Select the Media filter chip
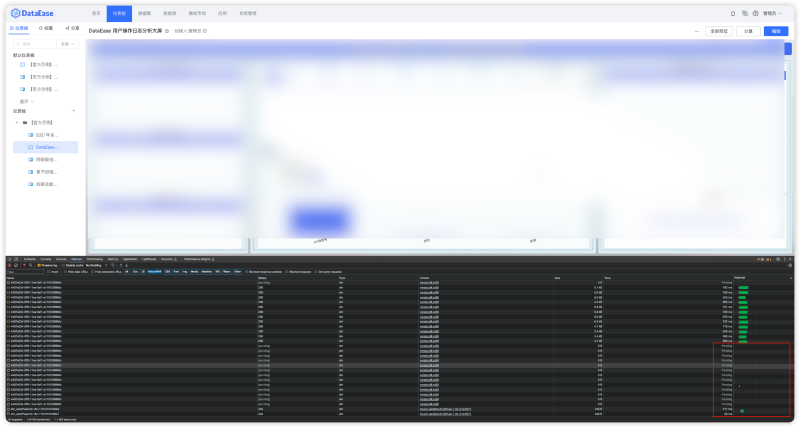 (194, 272)
